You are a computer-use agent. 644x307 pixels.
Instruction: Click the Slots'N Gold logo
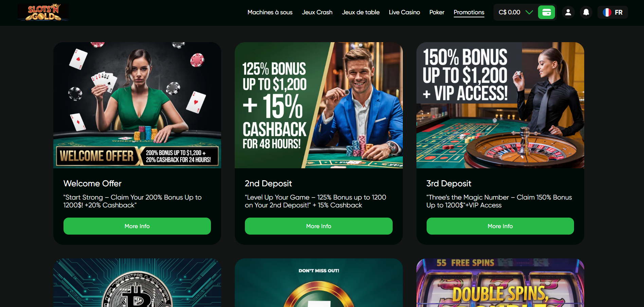(43, 12)
